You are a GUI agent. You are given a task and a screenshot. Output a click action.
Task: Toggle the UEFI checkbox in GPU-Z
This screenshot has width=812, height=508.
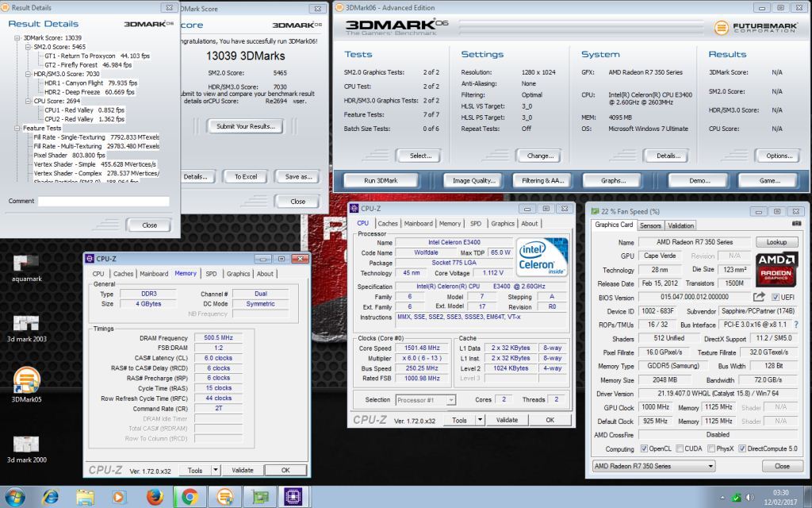(776, 297)
